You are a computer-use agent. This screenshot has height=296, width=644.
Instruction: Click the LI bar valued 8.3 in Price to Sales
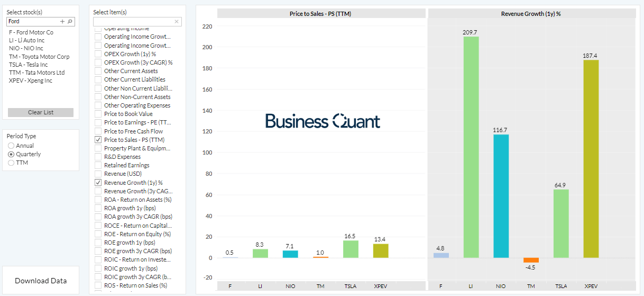tap(260, 254)
